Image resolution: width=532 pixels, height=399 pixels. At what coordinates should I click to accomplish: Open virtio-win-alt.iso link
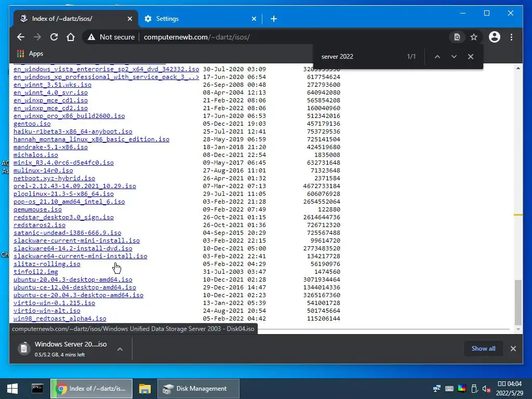coord(47,311)
